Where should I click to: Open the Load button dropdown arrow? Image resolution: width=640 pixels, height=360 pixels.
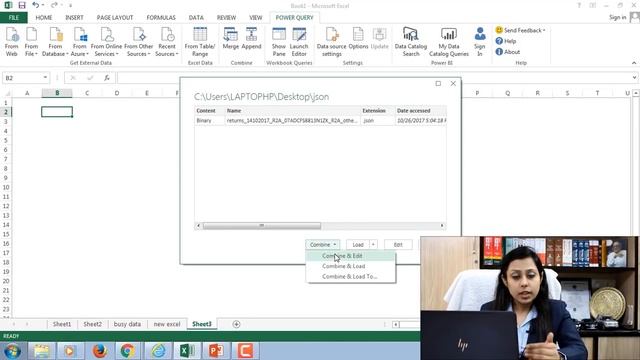[x=373, y=244]
